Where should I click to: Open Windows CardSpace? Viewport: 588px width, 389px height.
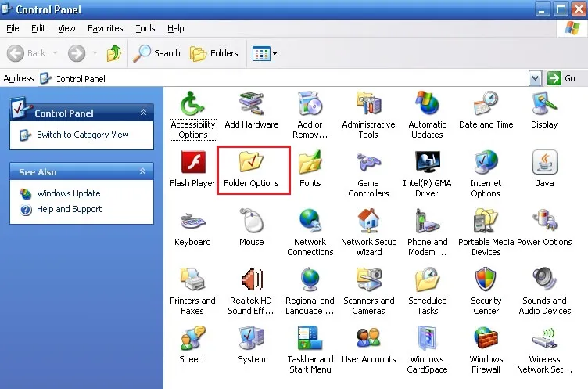click(427, 350)
